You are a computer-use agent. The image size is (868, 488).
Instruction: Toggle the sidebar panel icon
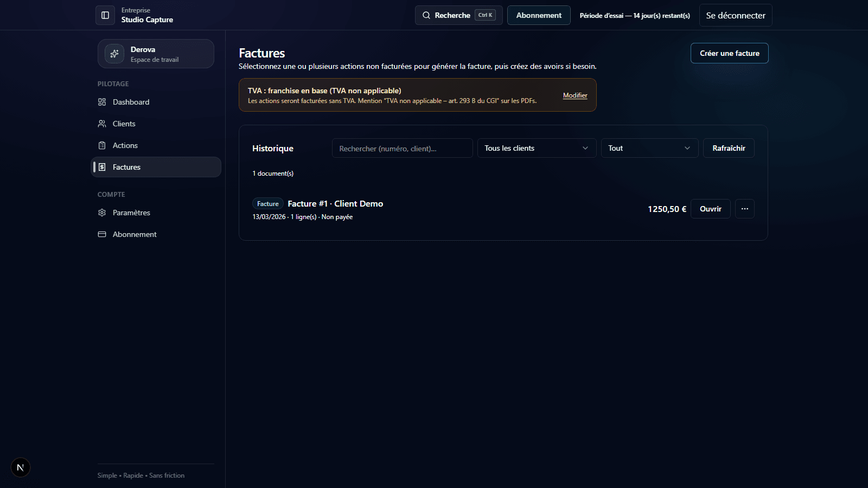pyautogui.click(x=105, y=15)
